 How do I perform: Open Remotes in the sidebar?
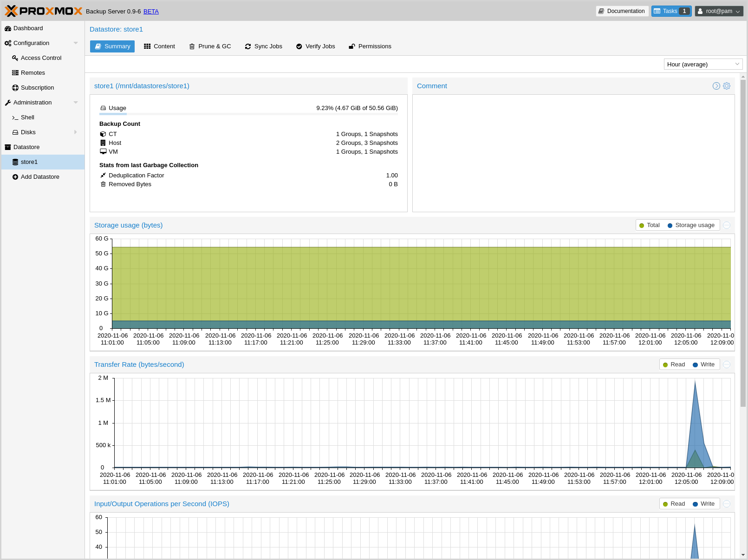(x=33, y=73)
